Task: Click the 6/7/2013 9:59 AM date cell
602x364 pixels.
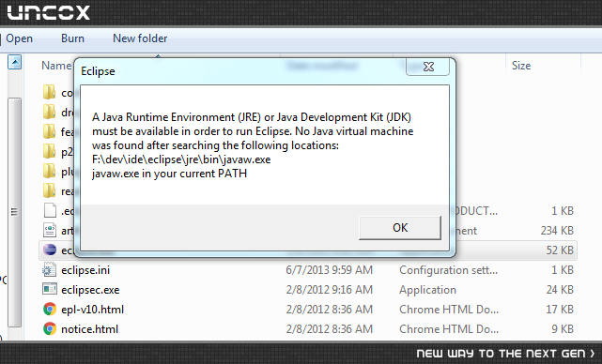Action: tap(329, 270)
